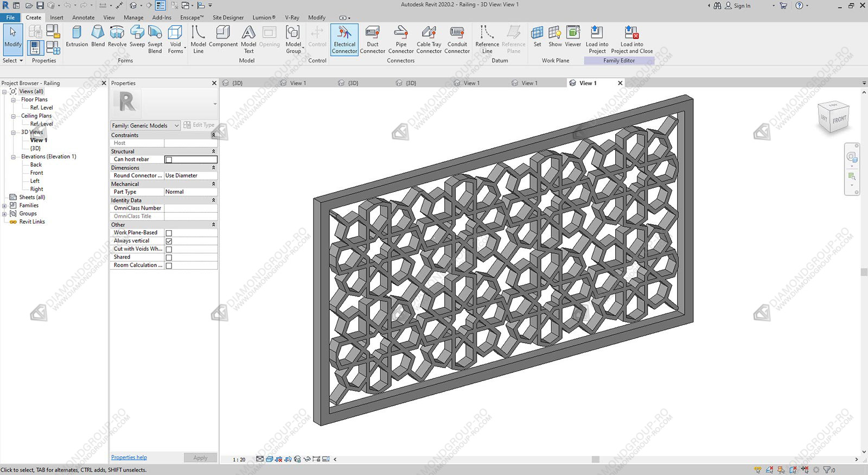Enable Can host rebar checkbox

click(169, 160)
